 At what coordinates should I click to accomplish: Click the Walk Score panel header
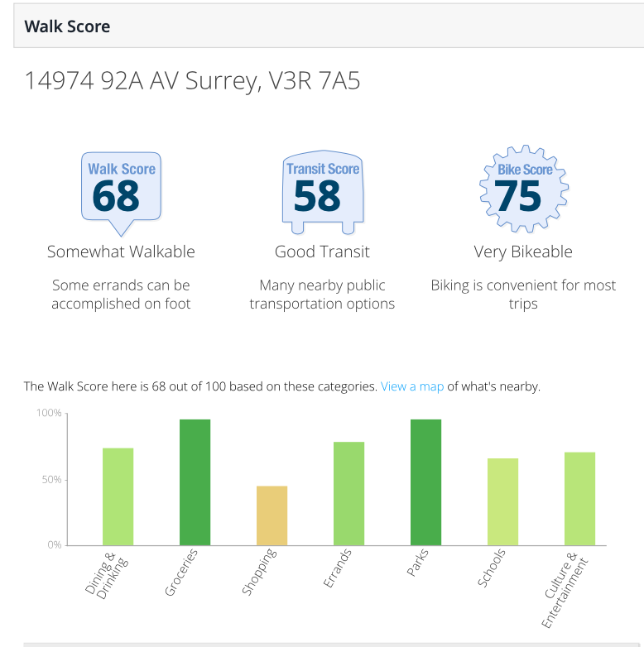pos(329,26)
